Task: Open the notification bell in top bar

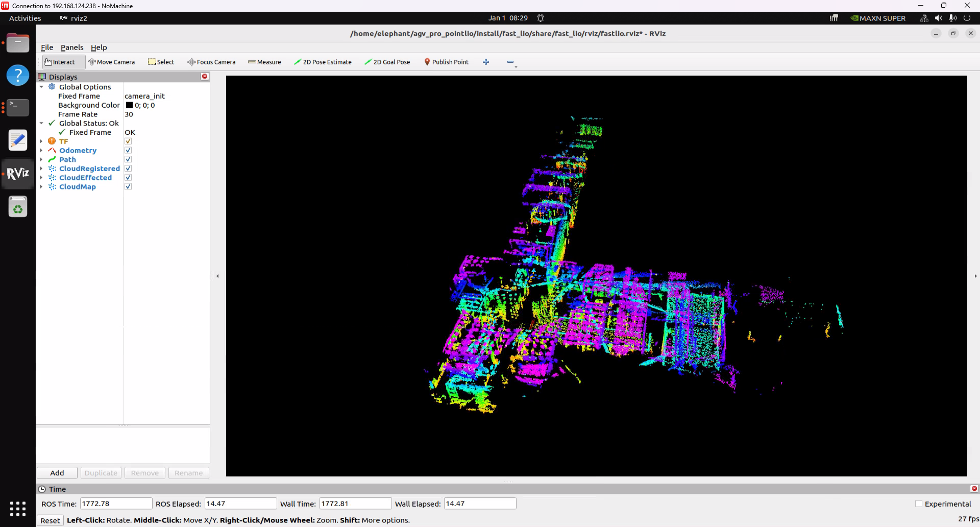Action: (541, 18)
